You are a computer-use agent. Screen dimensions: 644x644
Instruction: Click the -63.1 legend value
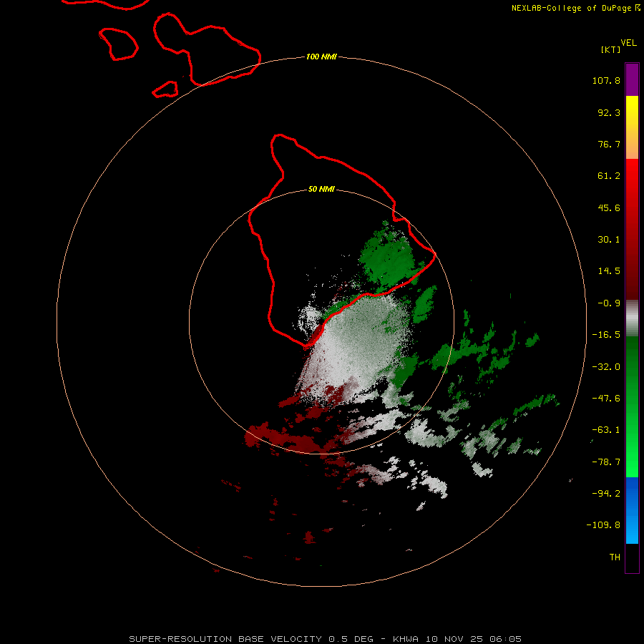(606, 430)
